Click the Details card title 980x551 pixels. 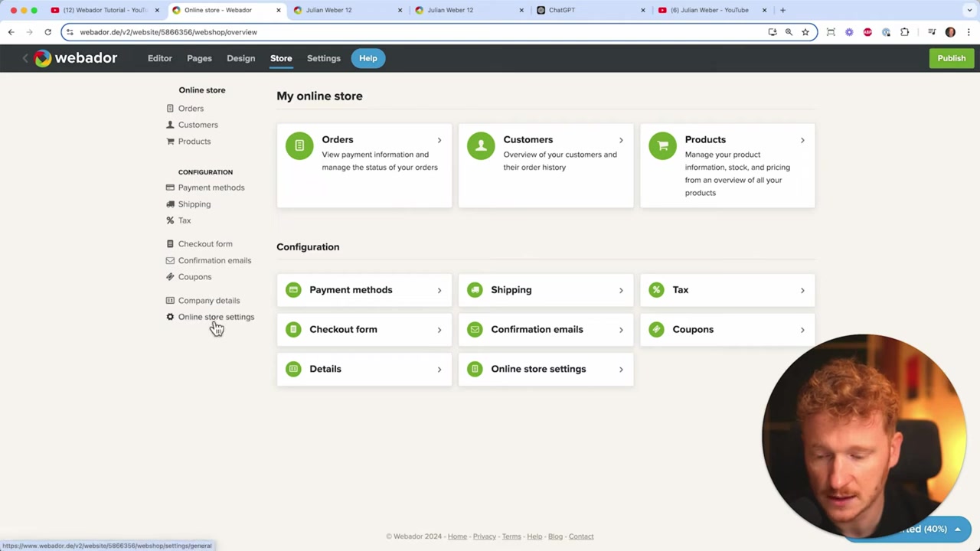(325, 369)
